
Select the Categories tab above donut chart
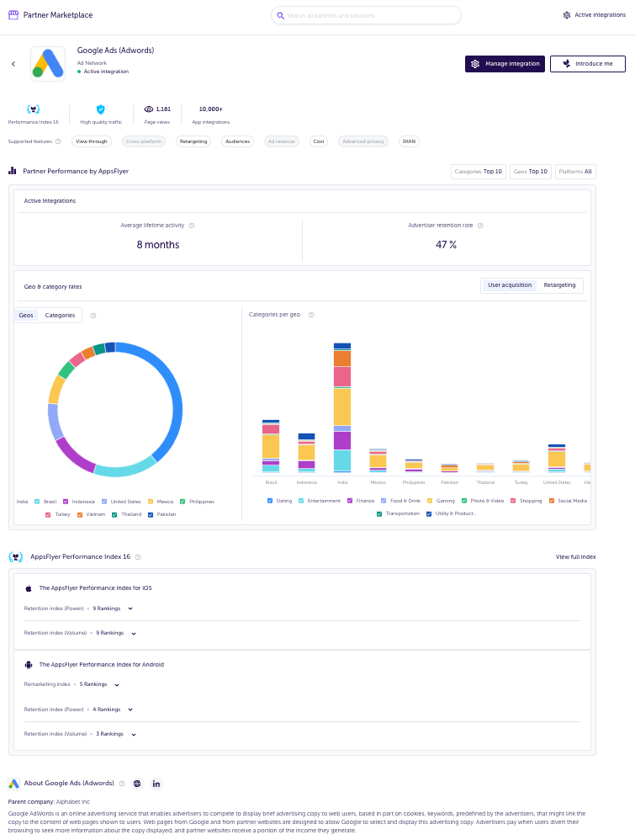60,316
